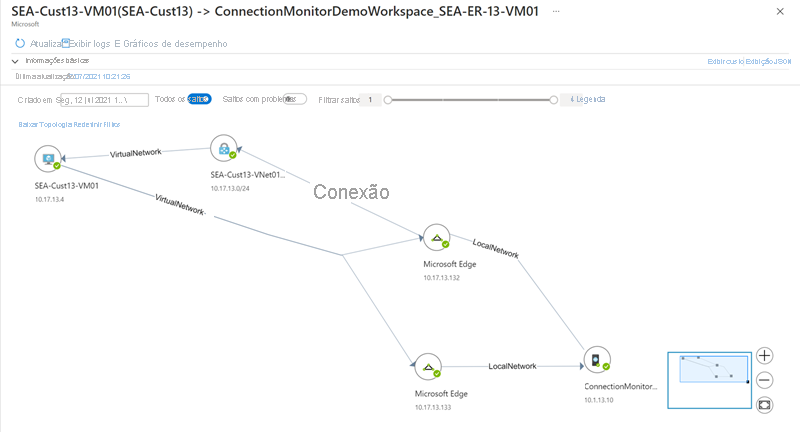
Task: Open the Criado em date dropdown
Action: 105,100
